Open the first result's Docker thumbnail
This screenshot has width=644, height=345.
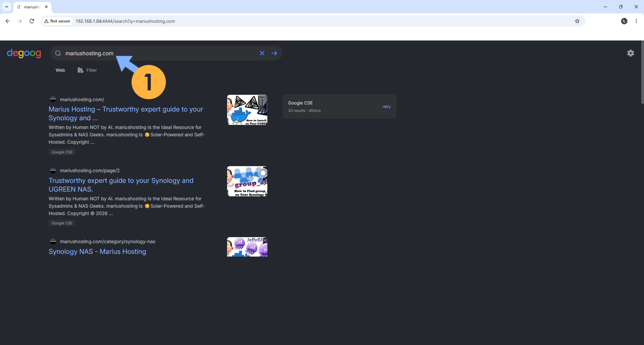247,110
